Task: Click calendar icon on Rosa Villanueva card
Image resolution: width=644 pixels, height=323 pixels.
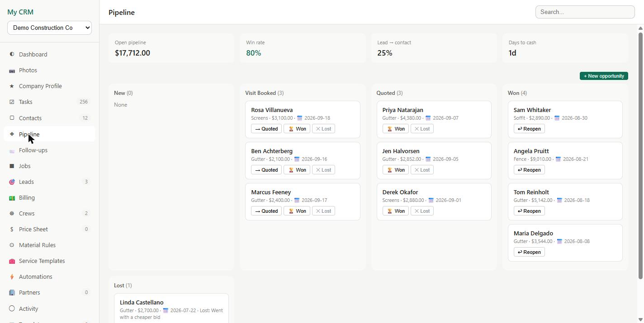Action: point(299,118)
